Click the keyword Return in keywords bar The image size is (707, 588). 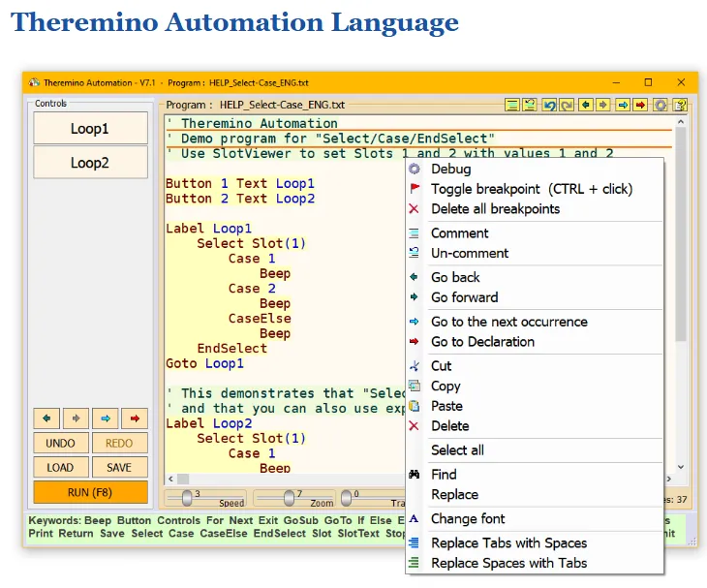pyautogui.click(x=77, y=534)
